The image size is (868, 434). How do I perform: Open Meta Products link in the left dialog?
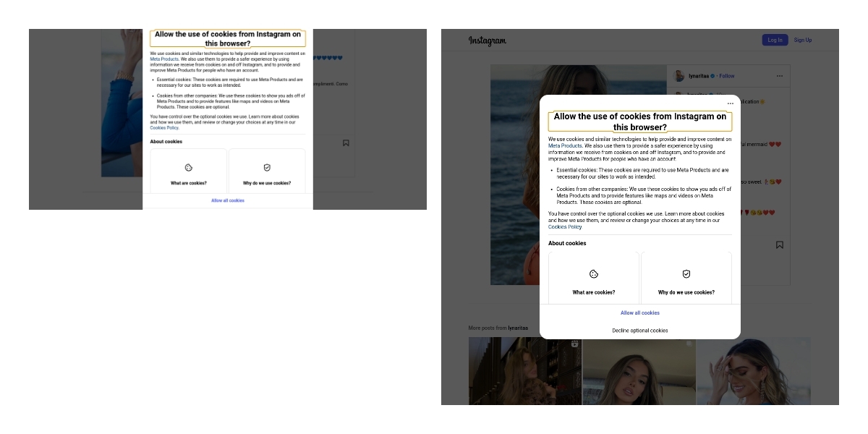pos(164,59)
